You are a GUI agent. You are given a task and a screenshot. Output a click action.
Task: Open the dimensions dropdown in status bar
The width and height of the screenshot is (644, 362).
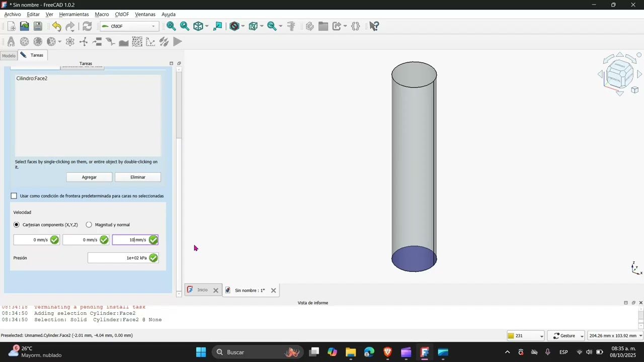click(614, 336)
